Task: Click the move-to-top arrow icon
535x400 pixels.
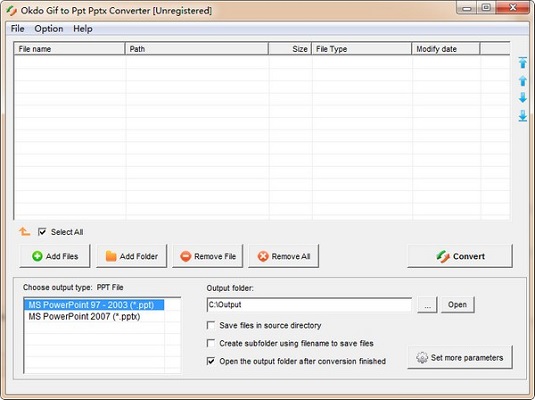Action: (522, 62)
